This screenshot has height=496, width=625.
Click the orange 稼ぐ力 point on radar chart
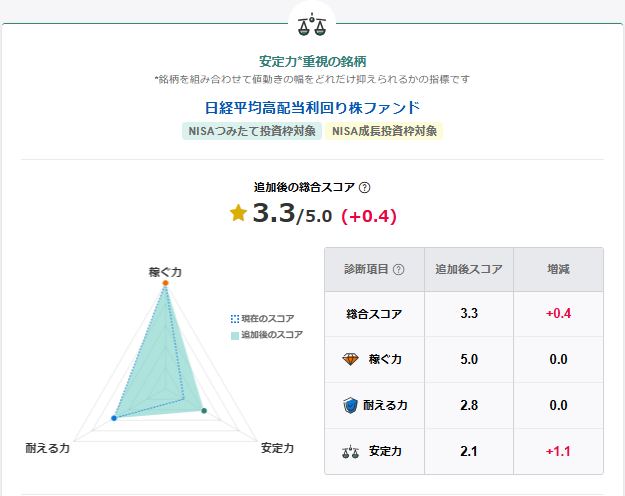[x=165, y=283]
